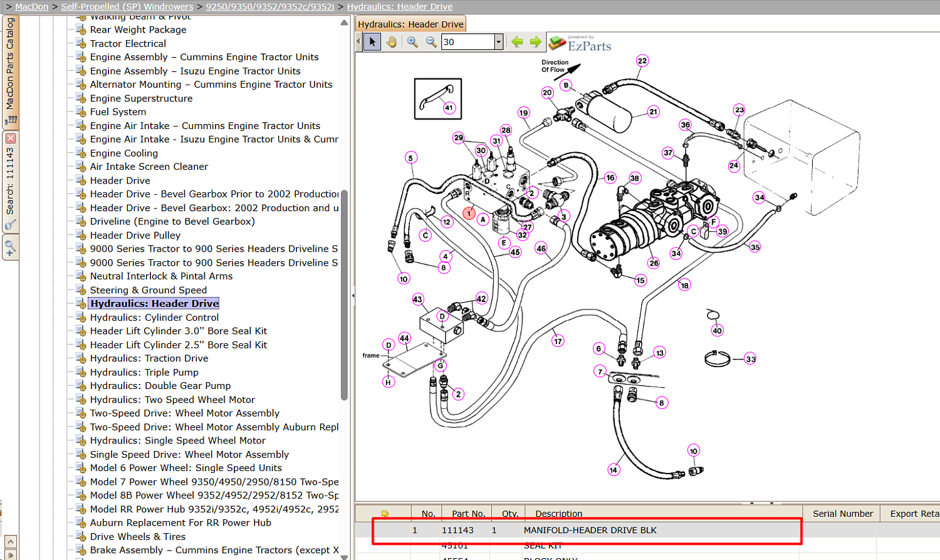Click the Engine Cooling page icon
Viewport: 940px width, 560px height.
pos(81,152)
